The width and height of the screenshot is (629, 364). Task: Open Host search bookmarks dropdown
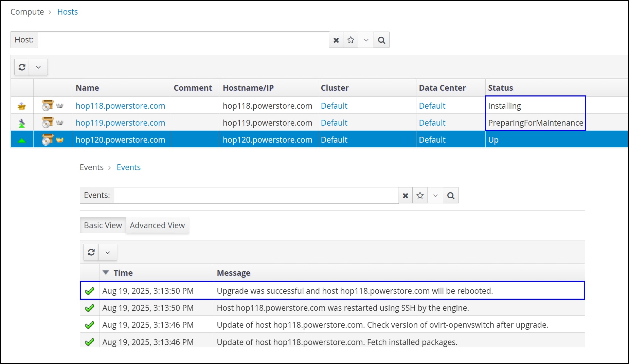tap(366, 40)
